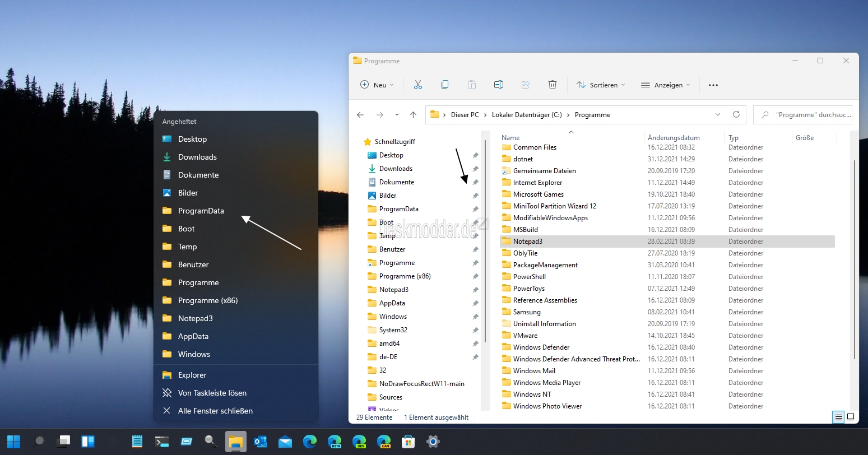The image size is (868, 455).
Task: Launch Outlook from the taskbar
Action: click(261, 442)
